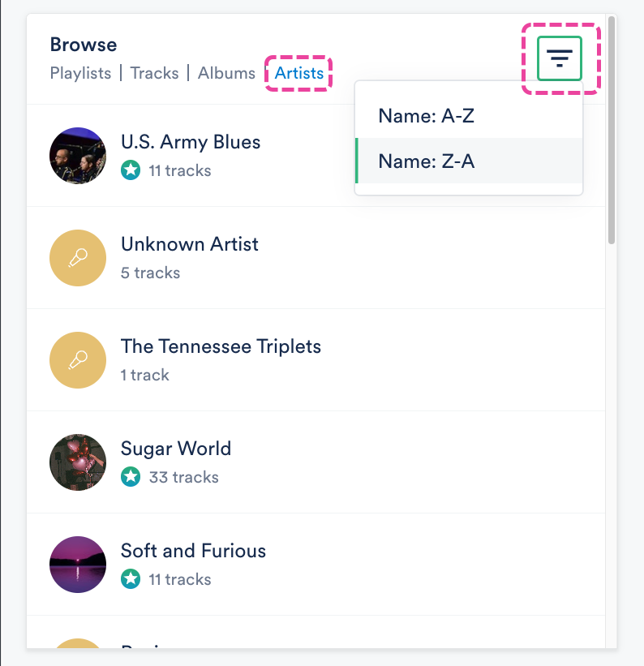Switch to the Playlists tab
This screenshot has width=644, height=666.
point(80,73)
